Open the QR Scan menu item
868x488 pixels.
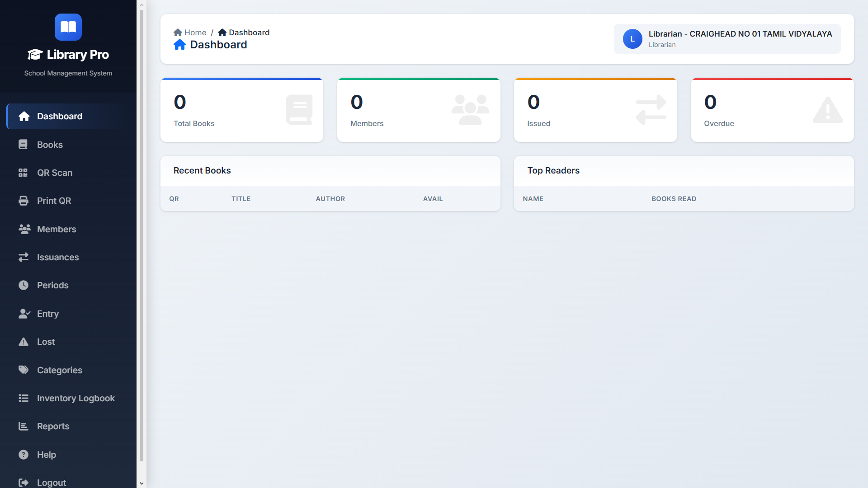(69, 173)
